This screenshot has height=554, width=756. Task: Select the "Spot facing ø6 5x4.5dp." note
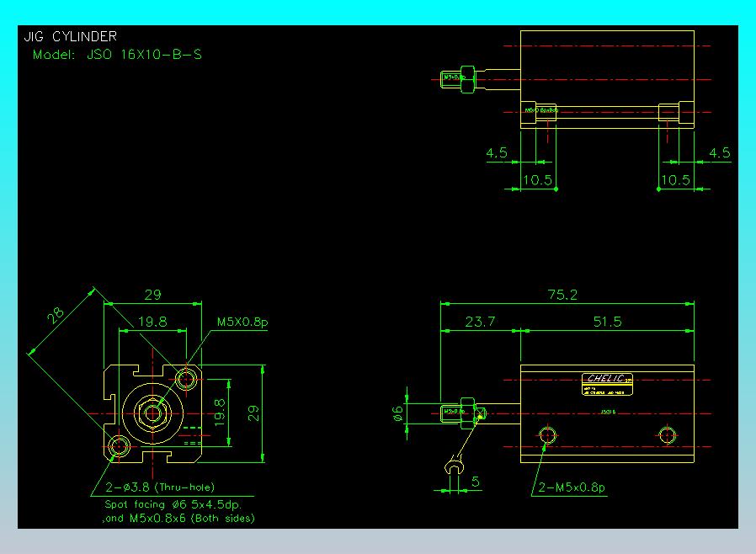(173, 504)
